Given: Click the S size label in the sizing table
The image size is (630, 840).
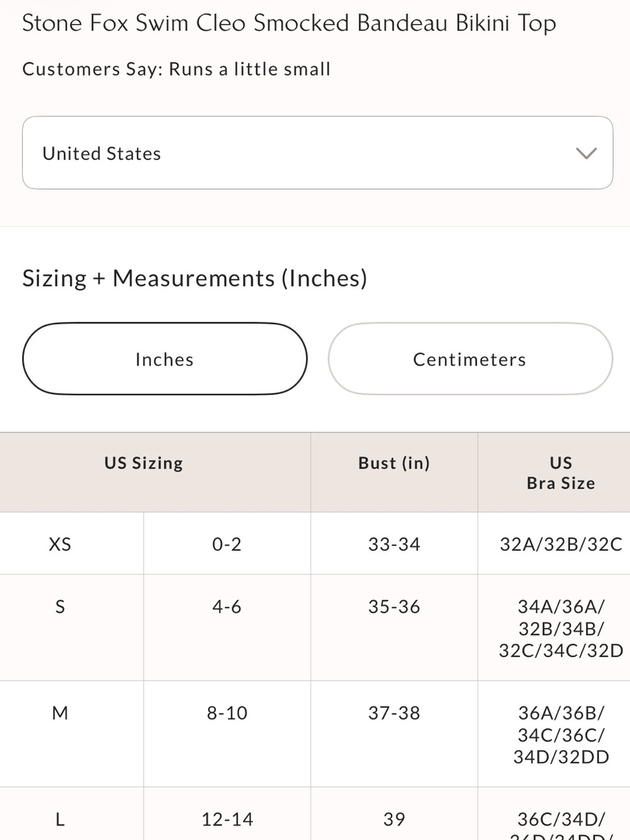Looking at the screenshot, I should [60, 607].
